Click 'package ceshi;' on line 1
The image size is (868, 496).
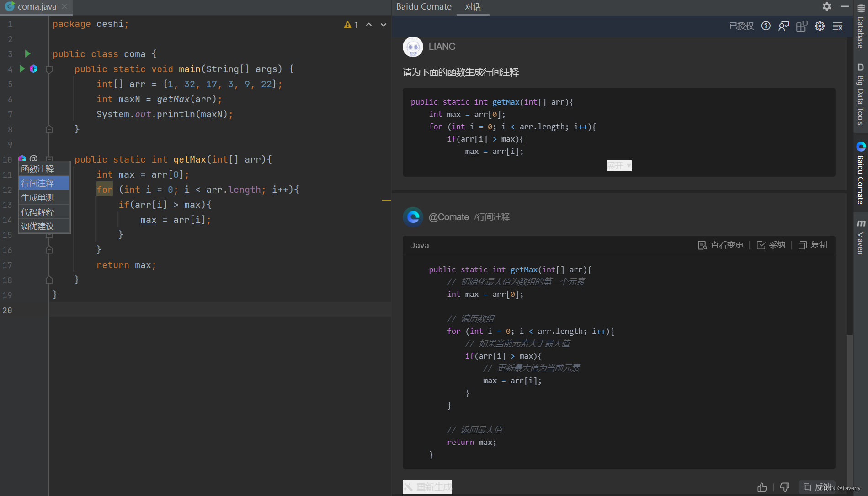(x=91, y=24)
